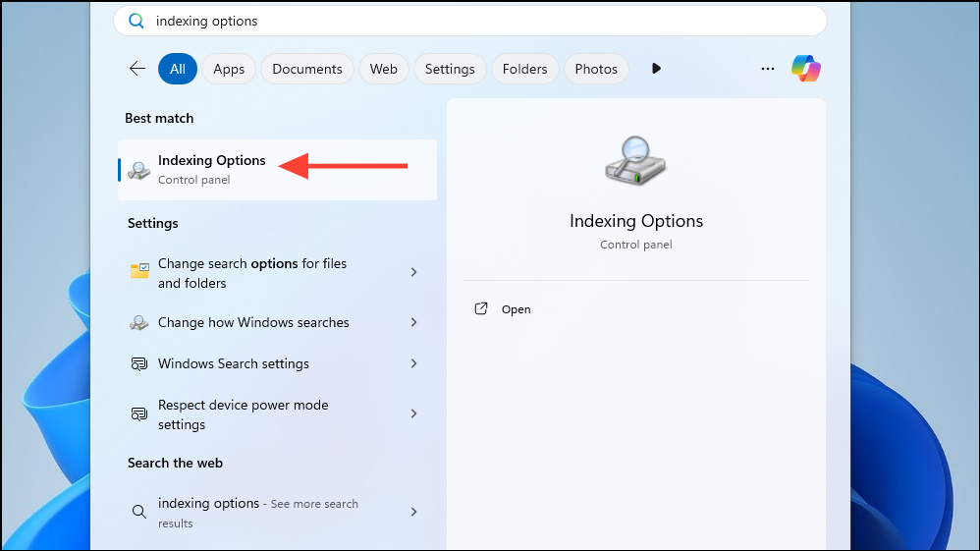Switch to the Apps filter tab
Viewport: 980px width, 551px height.
[x=229, y=69]
